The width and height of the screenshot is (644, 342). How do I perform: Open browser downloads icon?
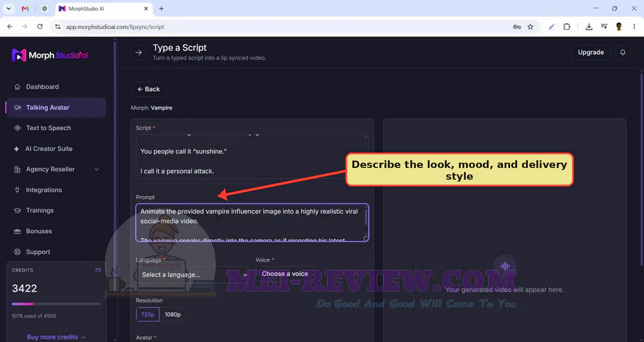click(x=589, y=26)
